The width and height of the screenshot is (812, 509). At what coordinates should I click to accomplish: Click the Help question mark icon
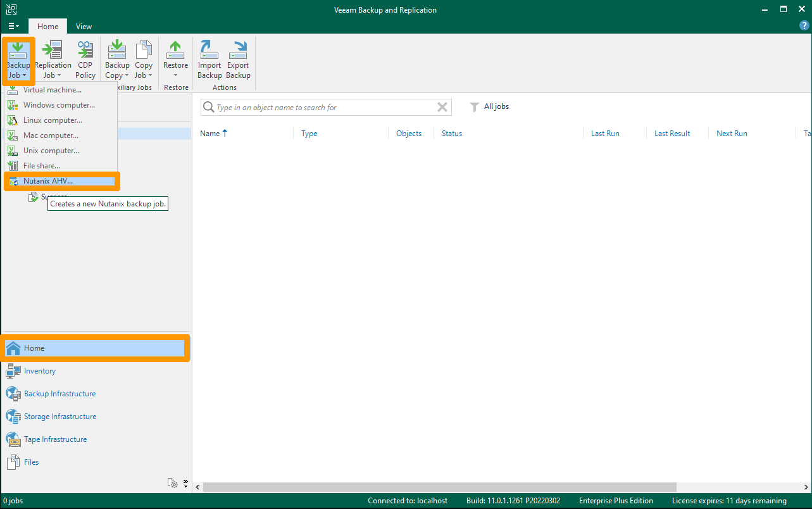(x=803, y=25)
